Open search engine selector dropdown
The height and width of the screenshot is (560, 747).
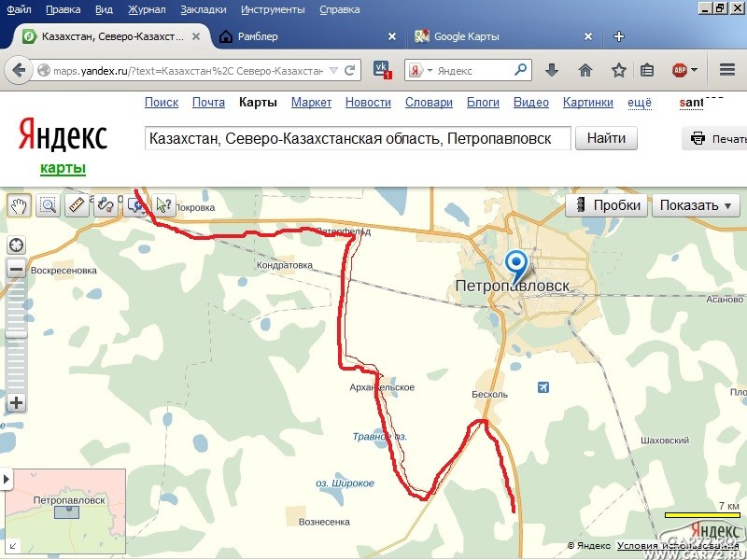430,71
